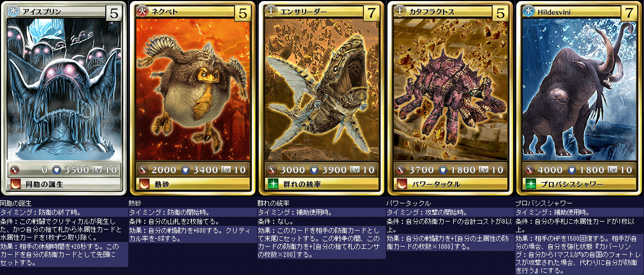The width and height of the screenshot is (644, 275).
Task: Click the crescent skill icon beside 同胞の誕生
Action: point(14,184)
